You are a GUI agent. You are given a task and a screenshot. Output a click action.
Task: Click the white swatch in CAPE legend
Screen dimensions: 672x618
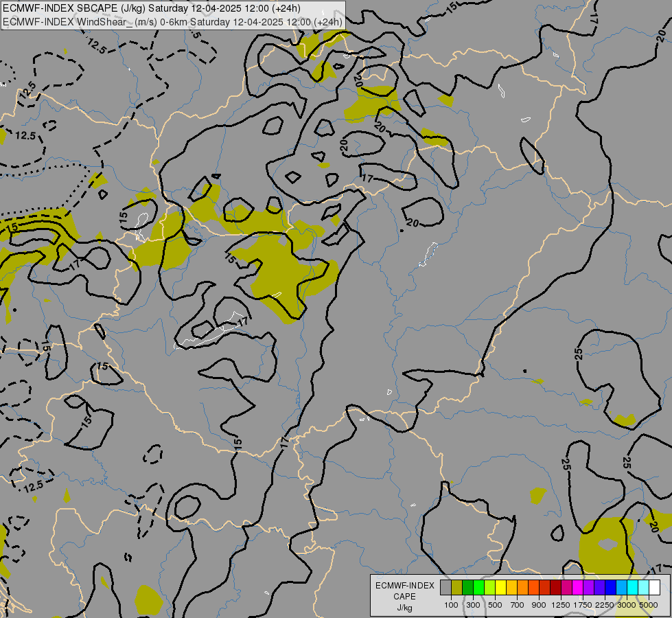[654, 587]
